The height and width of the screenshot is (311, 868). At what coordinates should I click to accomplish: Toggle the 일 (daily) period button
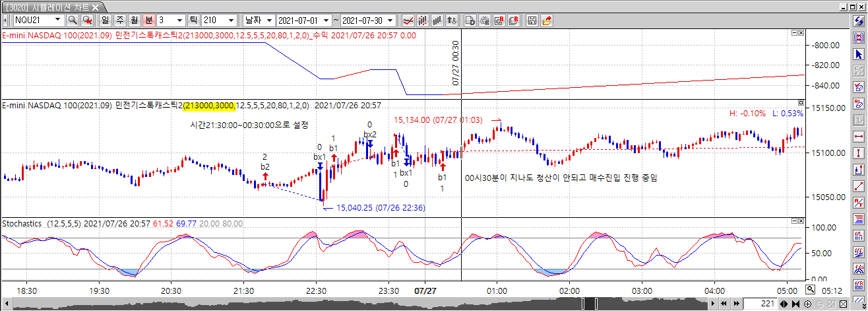point(105,20)
